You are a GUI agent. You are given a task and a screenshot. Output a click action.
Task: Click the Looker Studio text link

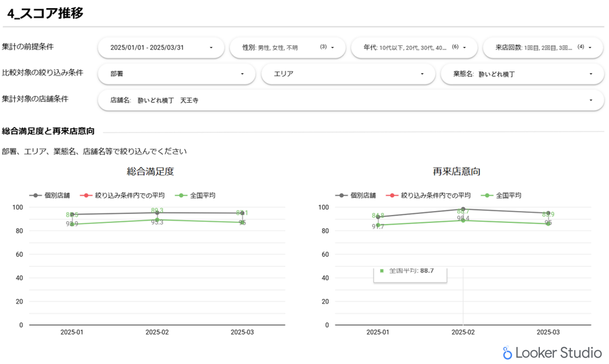click(558, 353)
